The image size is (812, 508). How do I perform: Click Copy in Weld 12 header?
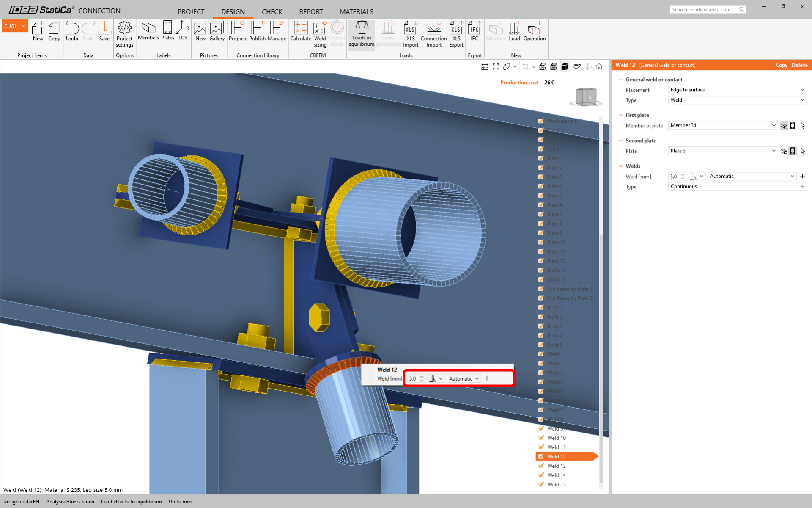(781, 65)
